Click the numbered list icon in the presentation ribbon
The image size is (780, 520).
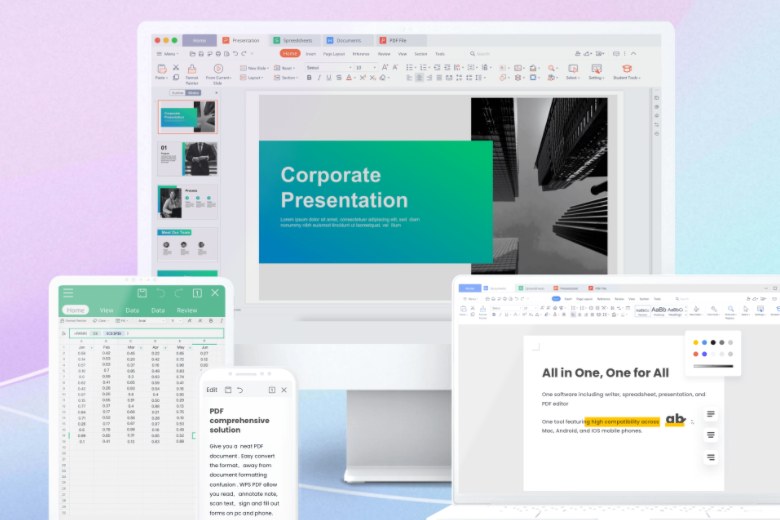(424, 67)
